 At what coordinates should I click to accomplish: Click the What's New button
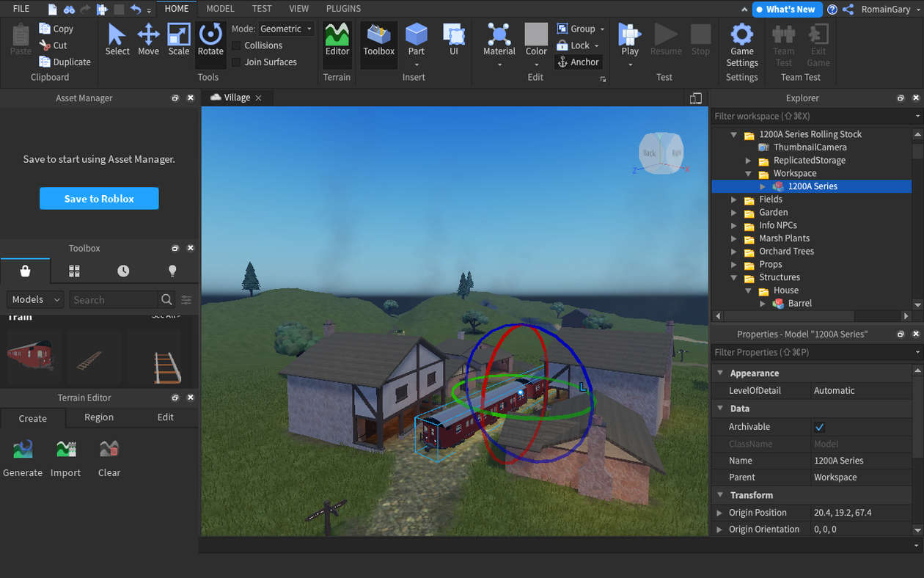pyautogui.click(x=786, y=10)
